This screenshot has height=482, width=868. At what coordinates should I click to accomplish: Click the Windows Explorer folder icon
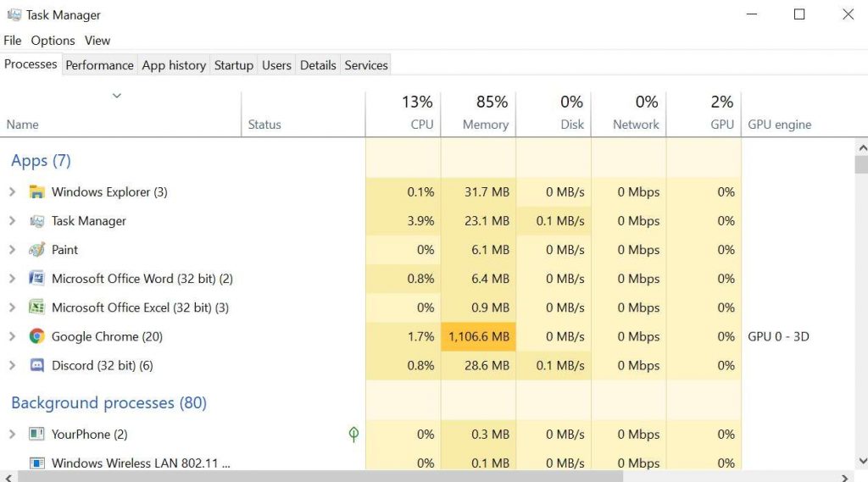pos(36,192)
